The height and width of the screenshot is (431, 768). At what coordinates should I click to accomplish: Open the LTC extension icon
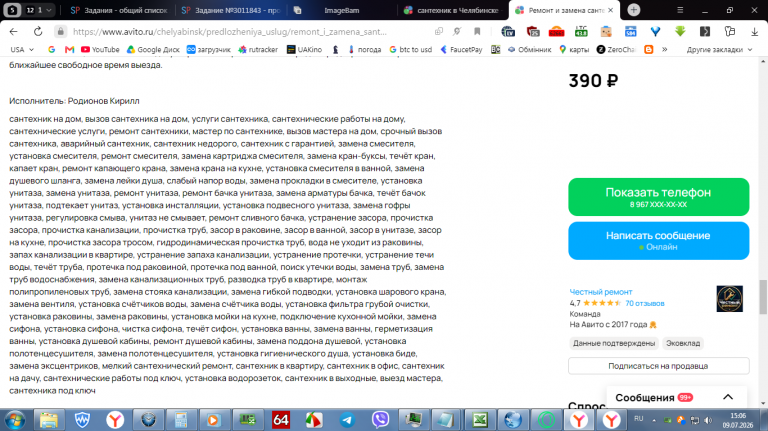581,31
